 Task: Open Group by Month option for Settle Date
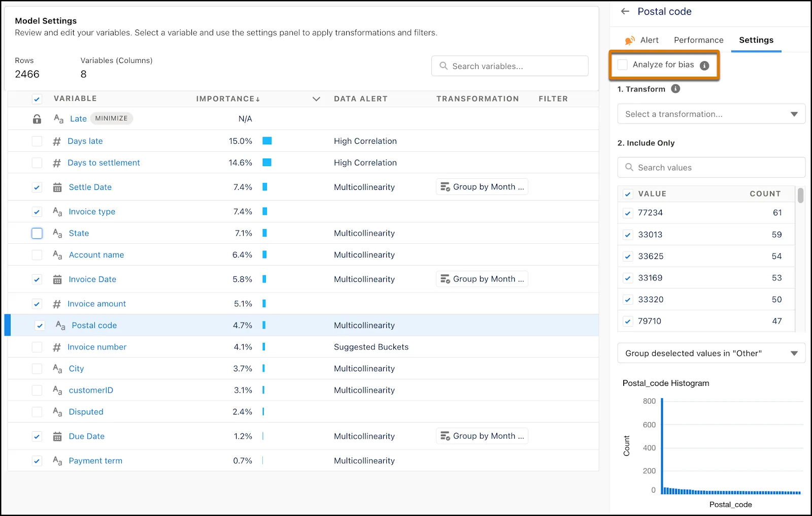pyautogui.click(x=482, y=187)
